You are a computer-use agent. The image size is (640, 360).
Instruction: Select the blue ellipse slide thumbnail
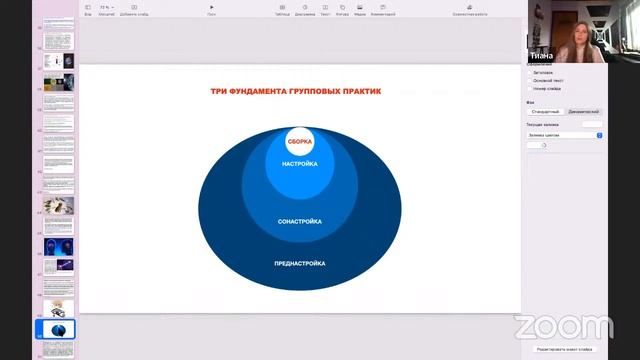58,329
